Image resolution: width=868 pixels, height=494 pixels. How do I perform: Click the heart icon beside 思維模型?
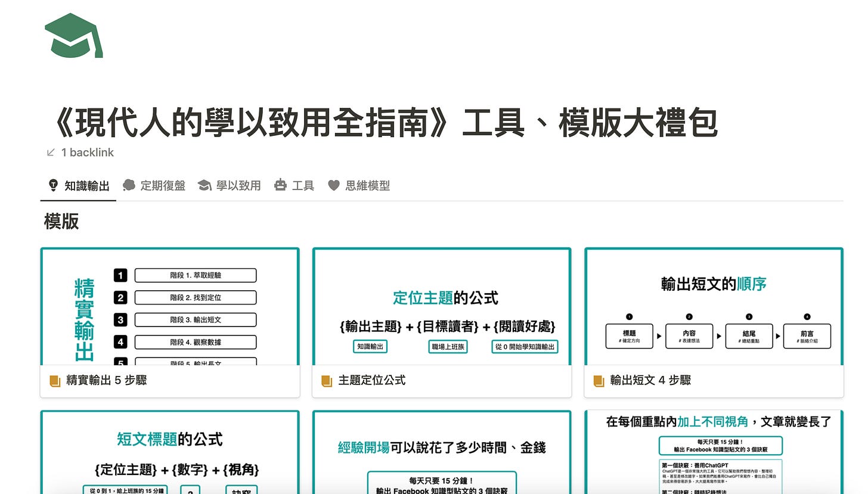click(x=334, y=186)
